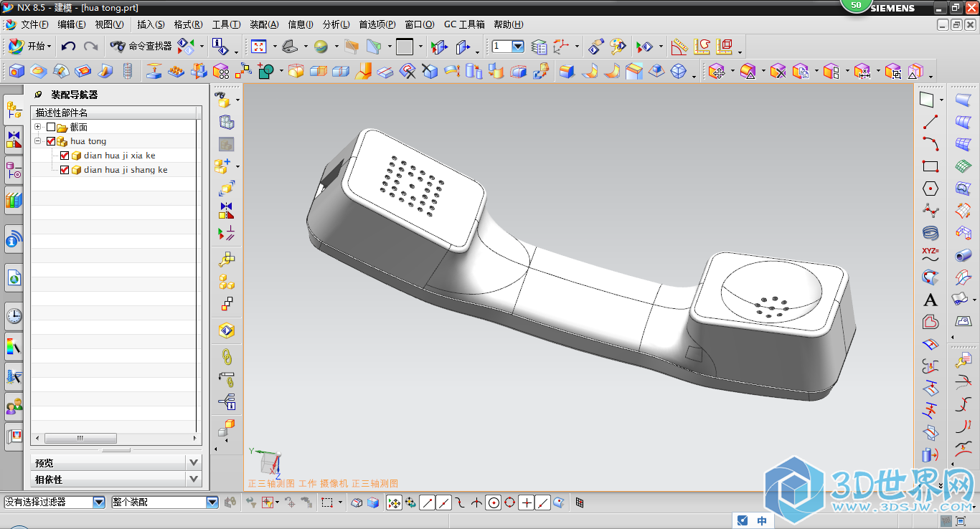Click the Delete Face icon
The width and height of the screenshot is (980, 529).
pyautogui.click(x=778, y=71)
